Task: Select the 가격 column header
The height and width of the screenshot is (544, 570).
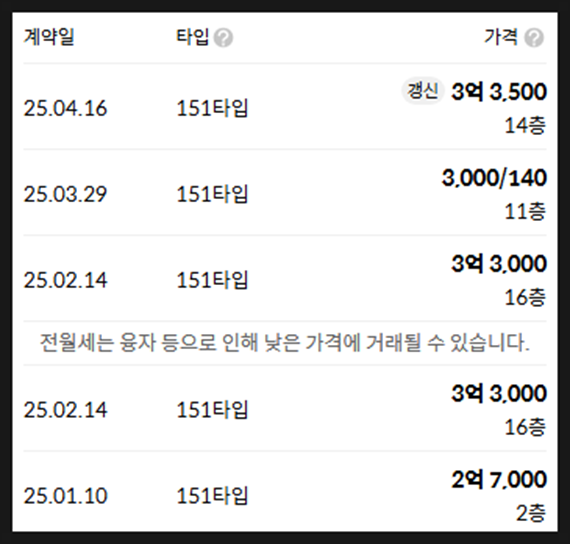Action: coord(501,37)
